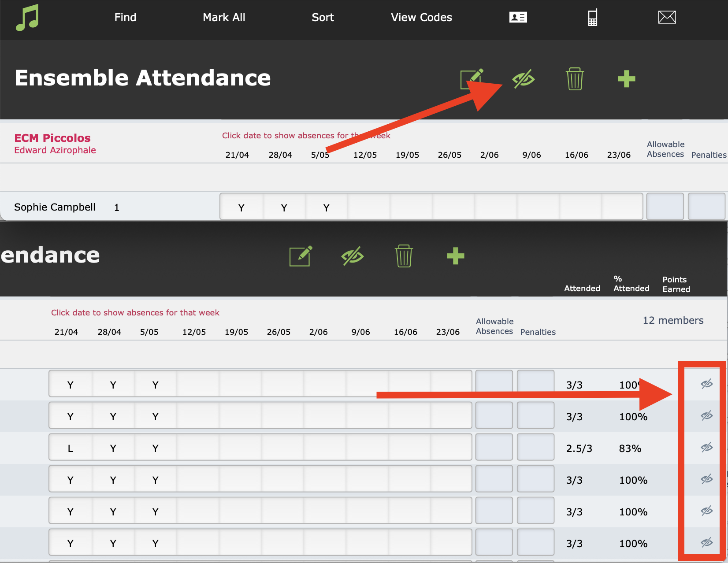728x563 pixels.
Task: Click the green plus add icon in upper header
Action: click(626, 79)
